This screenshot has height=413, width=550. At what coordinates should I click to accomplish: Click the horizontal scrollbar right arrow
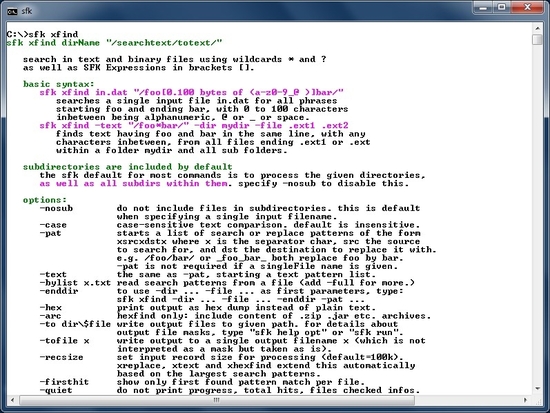click(x=525, y=400)
